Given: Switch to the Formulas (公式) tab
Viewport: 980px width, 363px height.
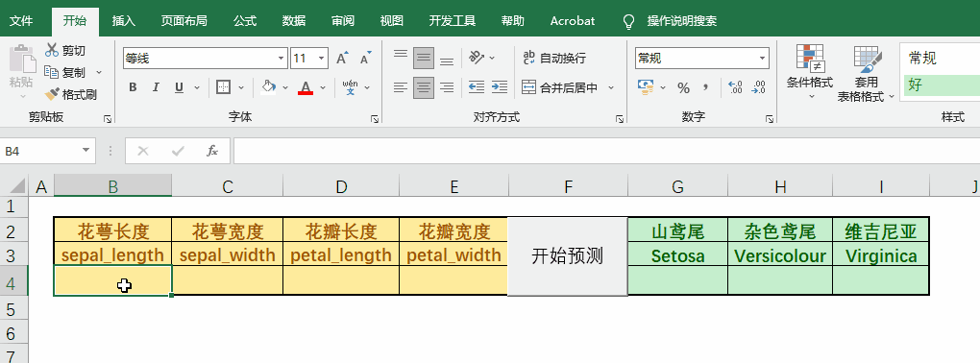Looking at the screenshot, I should click(x=245, y=20).
